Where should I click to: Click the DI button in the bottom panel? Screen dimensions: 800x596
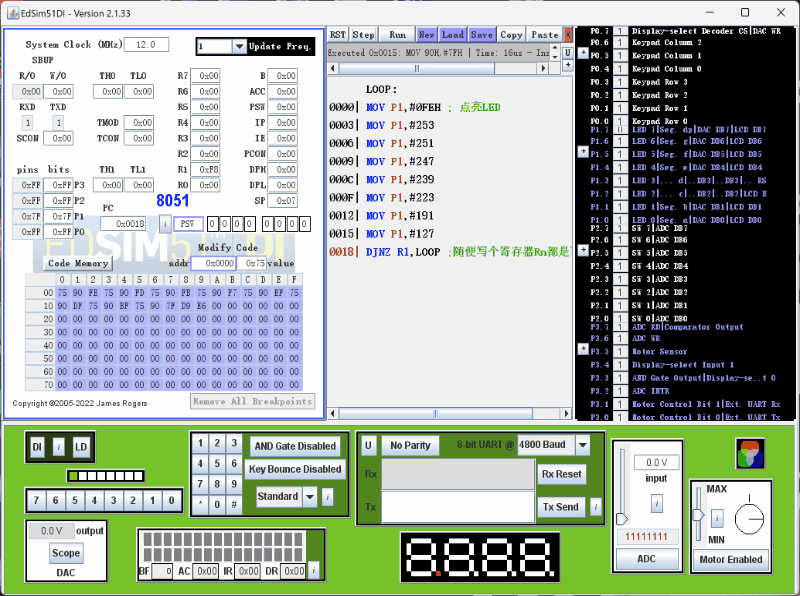click(x=37, y=448)
